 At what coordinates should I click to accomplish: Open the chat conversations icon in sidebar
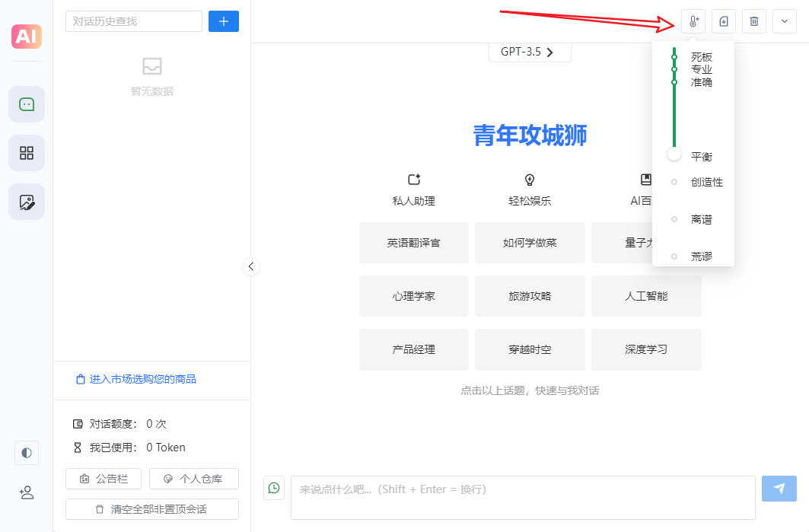click(26, 104)
